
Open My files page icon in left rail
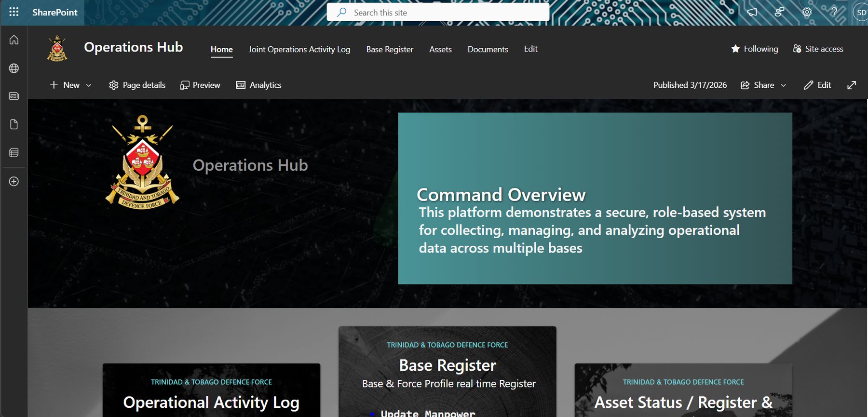tap(14, 124)
